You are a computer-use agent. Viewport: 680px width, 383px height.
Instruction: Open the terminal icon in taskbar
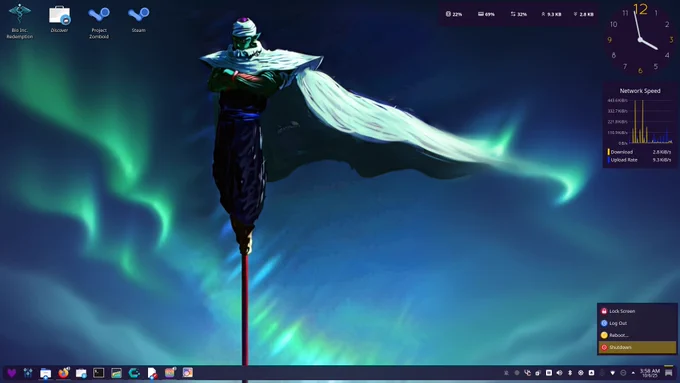click(99, 373)
